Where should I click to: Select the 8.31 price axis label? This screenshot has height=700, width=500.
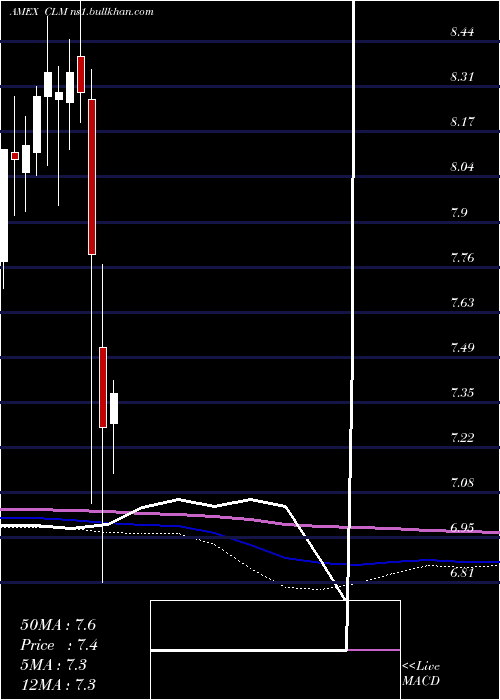pos(462,77)
